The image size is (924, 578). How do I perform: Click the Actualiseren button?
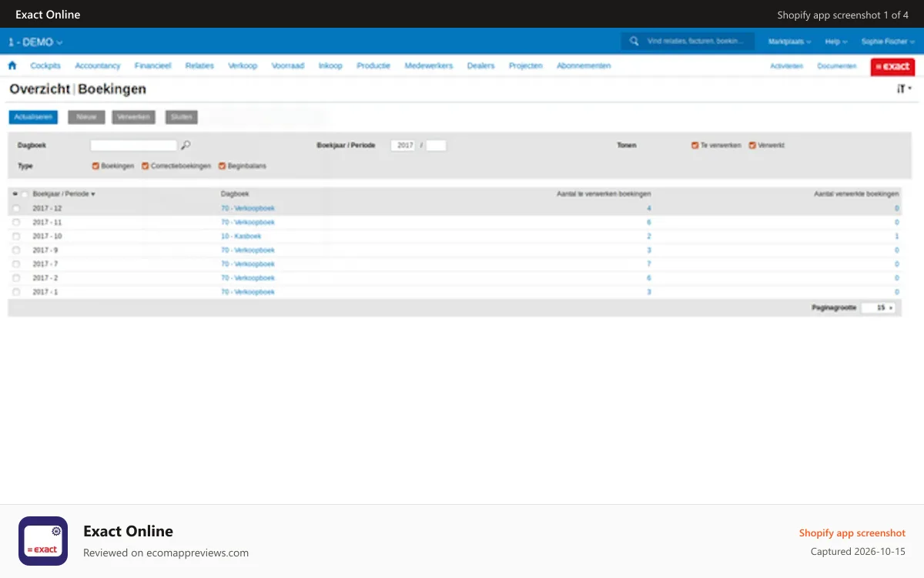[33, 117]
